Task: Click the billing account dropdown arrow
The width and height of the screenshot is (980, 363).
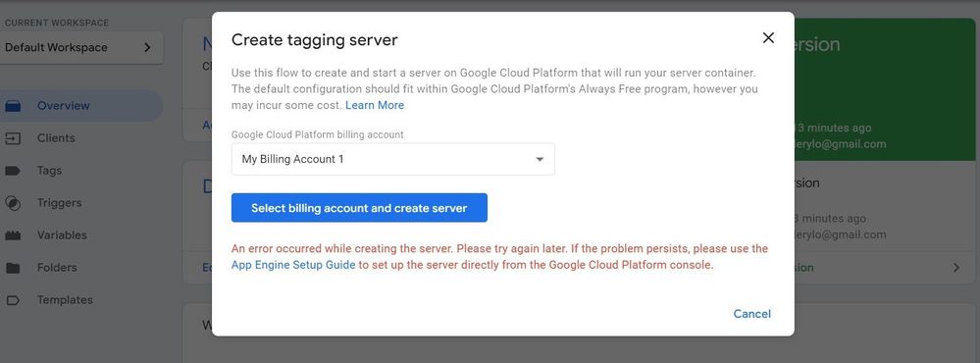Action: (x=540, y=159)
